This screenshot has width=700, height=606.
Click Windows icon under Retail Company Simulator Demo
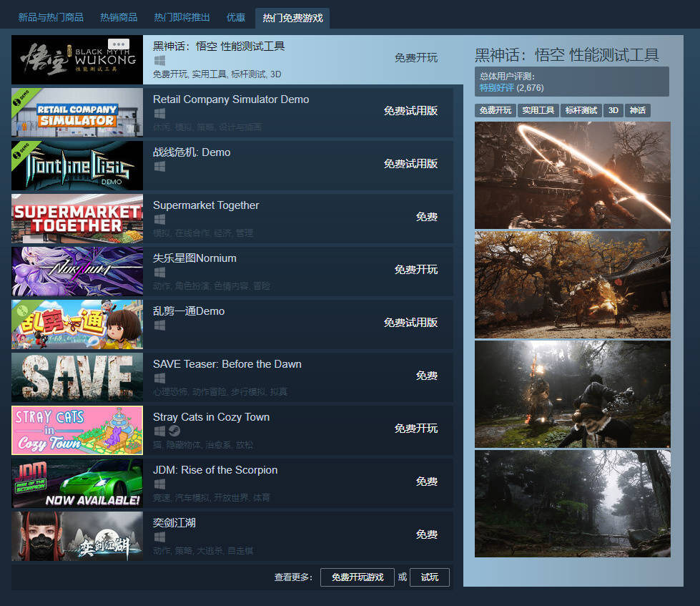pos(159,114)
